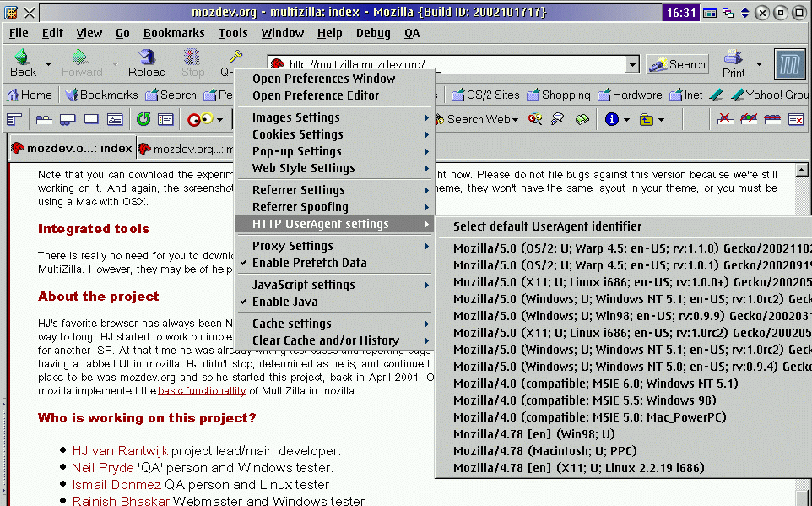812x506 pixels.
Task: Open the Back button history dropdown arrow
Action: tap(48, 63)
